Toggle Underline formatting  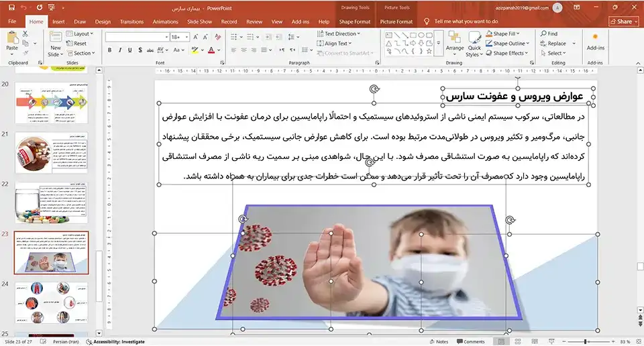coord(129,50)
